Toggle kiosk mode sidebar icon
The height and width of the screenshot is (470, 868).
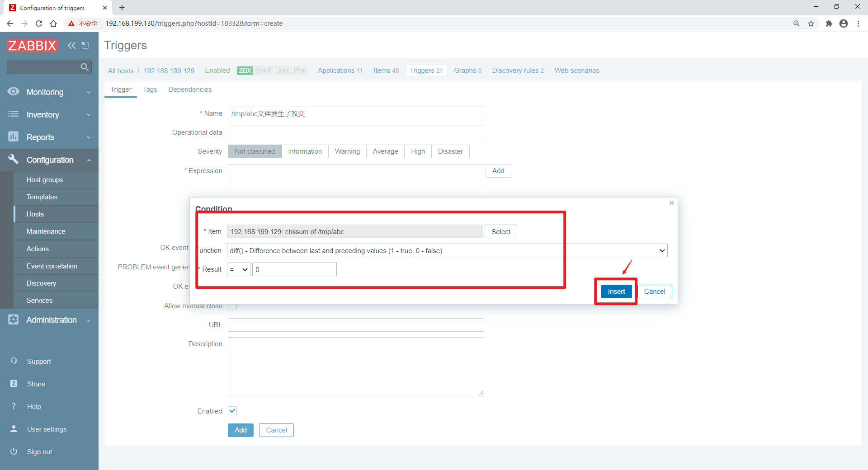[x=85, y=46]
